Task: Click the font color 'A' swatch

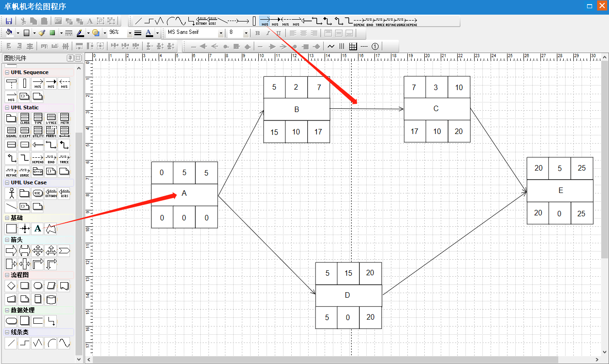Action: click(x=149, y=33)
